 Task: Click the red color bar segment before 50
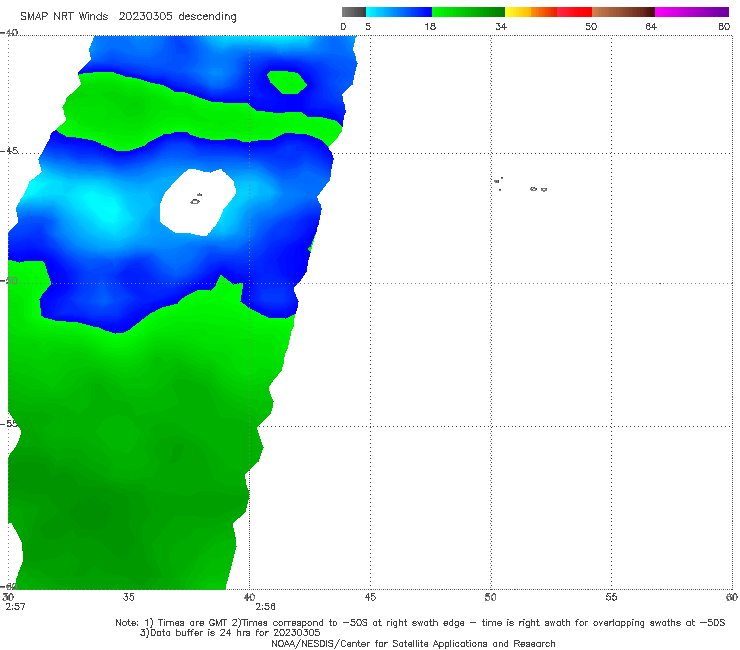[x=574, y=12]
